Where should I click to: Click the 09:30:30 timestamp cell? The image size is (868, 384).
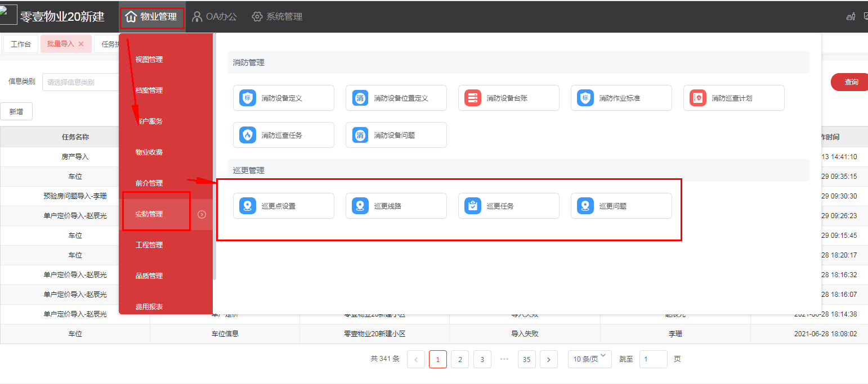[839, 196]
